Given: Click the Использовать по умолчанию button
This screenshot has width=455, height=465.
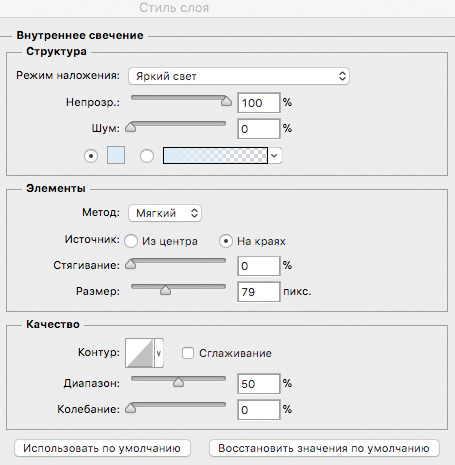Looking at the screenshot, I should (x=102, y=448).
